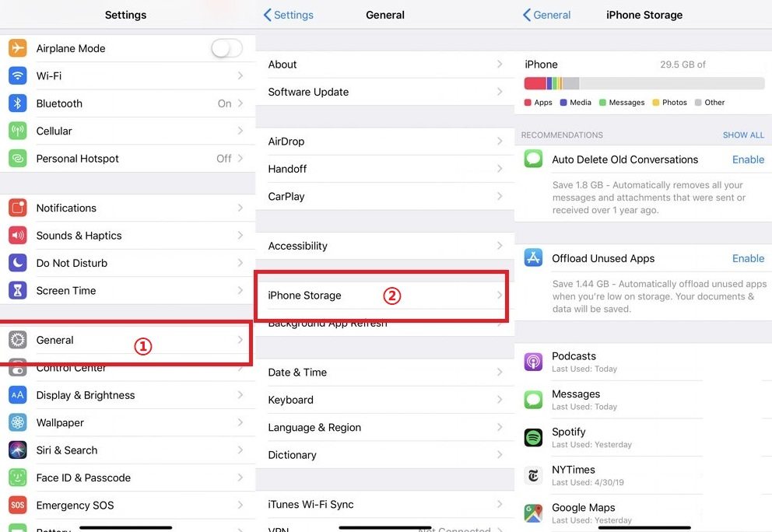Enable Auto Delete Old Conversations
772x532 pixels.
pyautogui.click(x=748, y=159)
